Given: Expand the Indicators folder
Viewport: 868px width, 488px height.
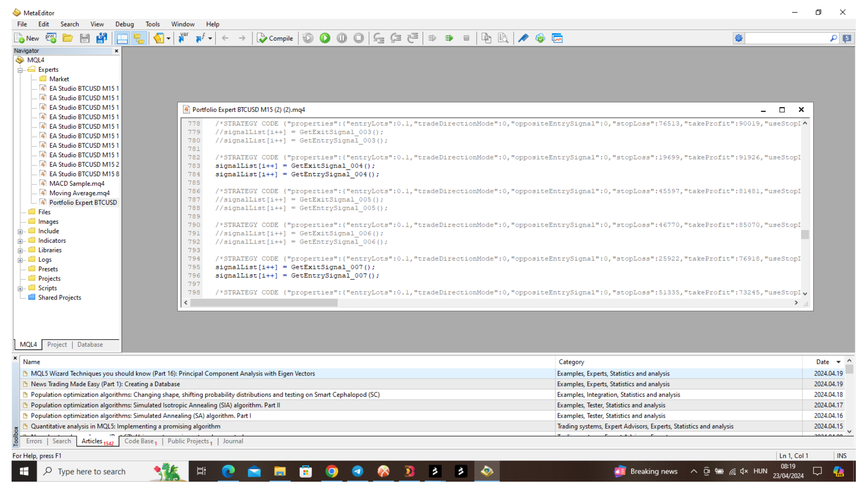Looking at the screenshot, I should point(20,241).
